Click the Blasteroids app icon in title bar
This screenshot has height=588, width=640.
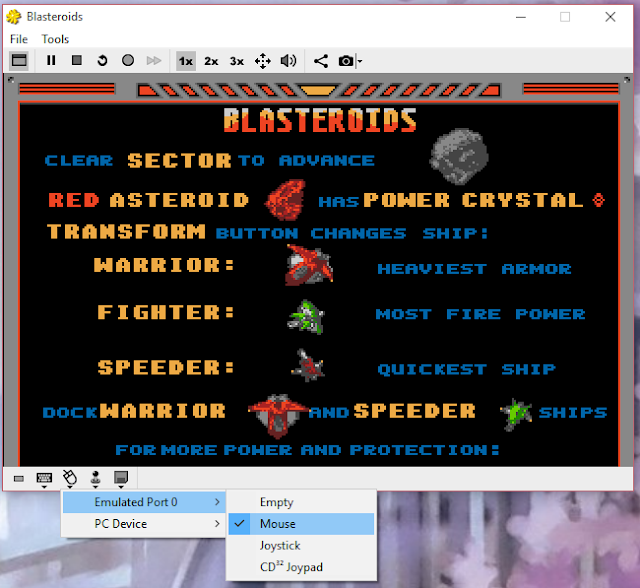pyautogui.click(x=14, y=17)
